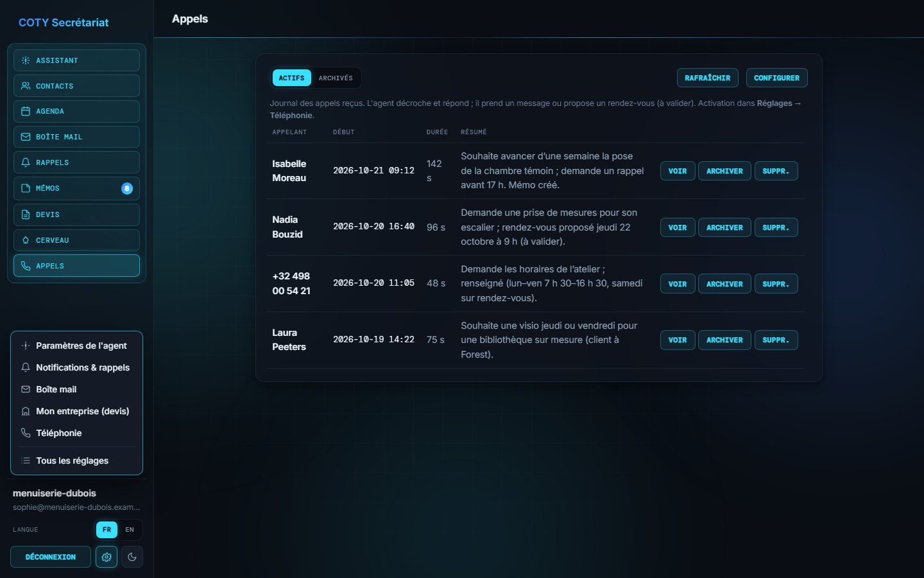Click caller name Laura Peeters
This screenshot has width=924, height=578.
(289, 340)
